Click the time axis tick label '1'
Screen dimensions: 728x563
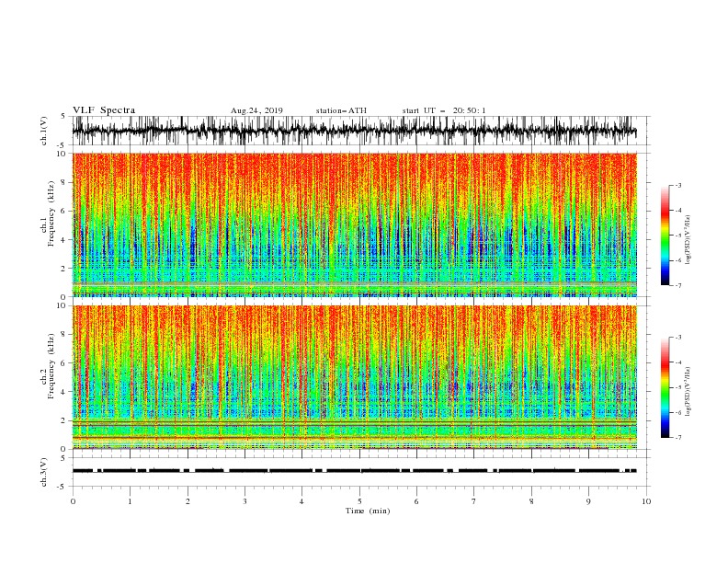click(130, 501)
